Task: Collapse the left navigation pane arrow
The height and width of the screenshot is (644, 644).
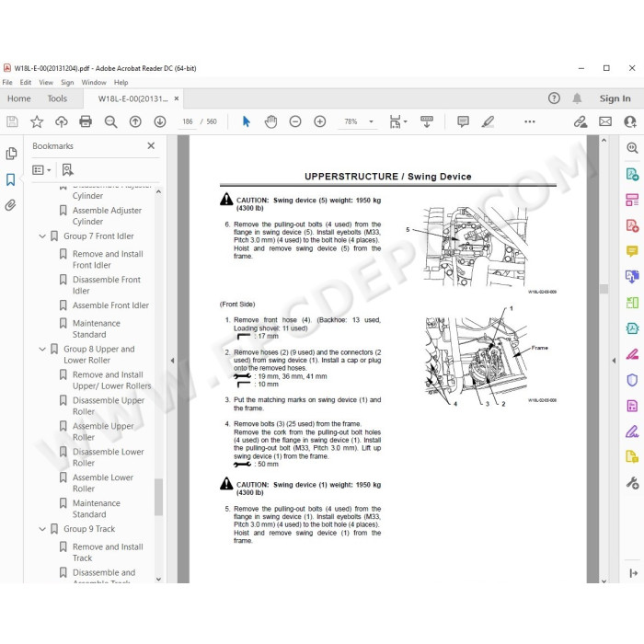Action: click(x=173, y=361)
